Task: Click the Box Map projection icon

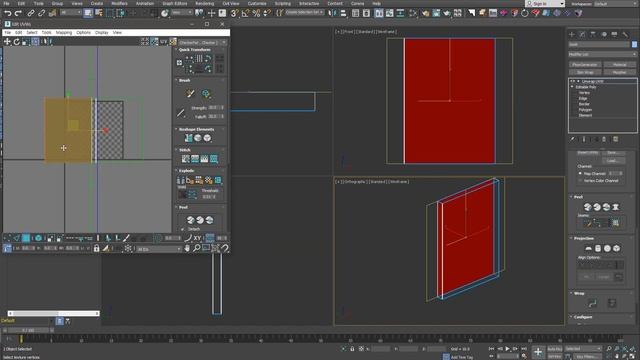Action: [617, 248]
